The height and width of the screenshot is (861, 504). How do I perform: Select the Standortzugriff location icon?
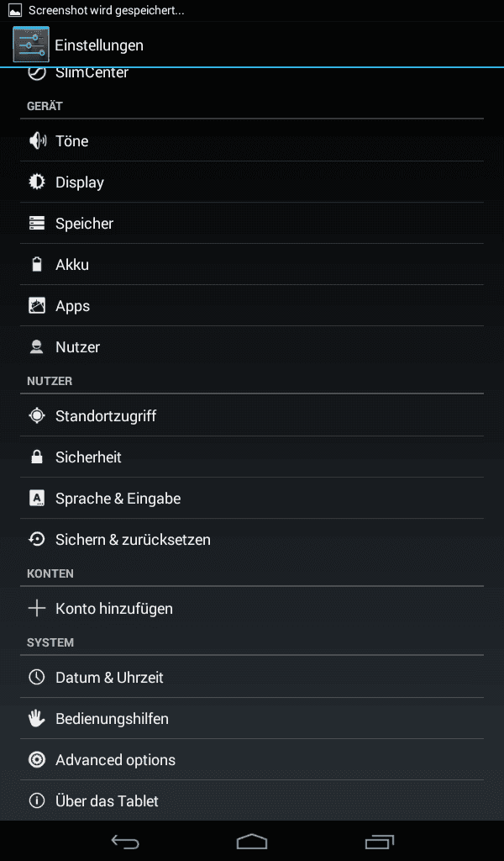pyautogui.click(x=37, y=415)
